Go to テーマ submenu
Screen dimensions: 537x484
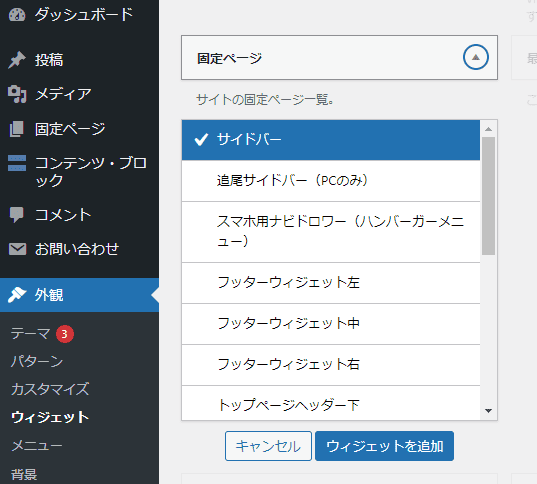coord(30,334)
